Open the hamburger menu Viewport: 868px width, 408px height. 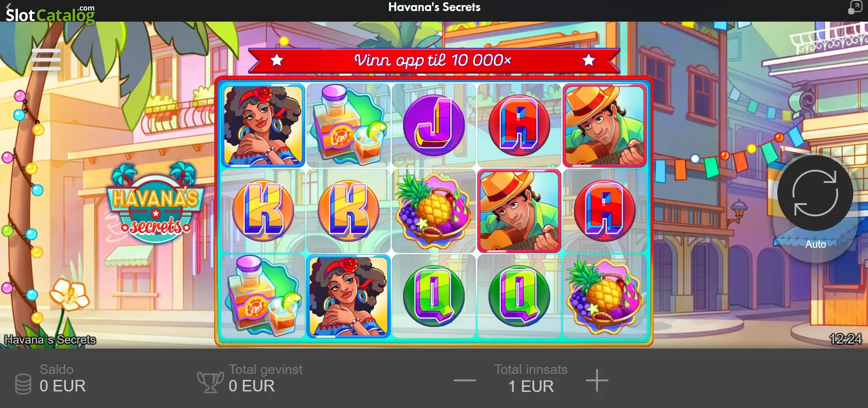46,59
